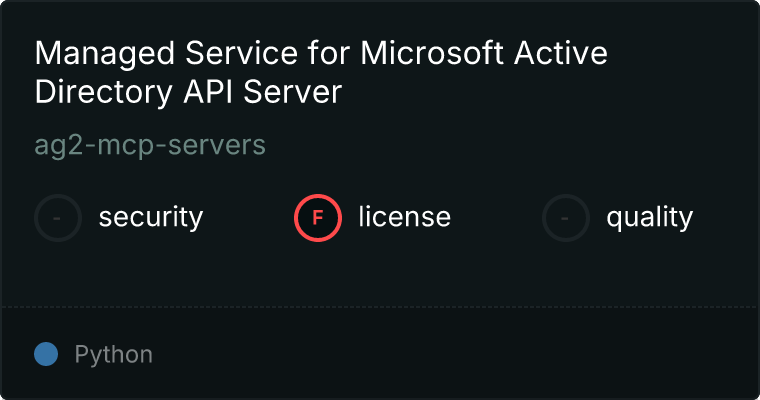Select the security label text
Image resolution: width=760 pixels, height=400 pixels.
coord(151,217)
